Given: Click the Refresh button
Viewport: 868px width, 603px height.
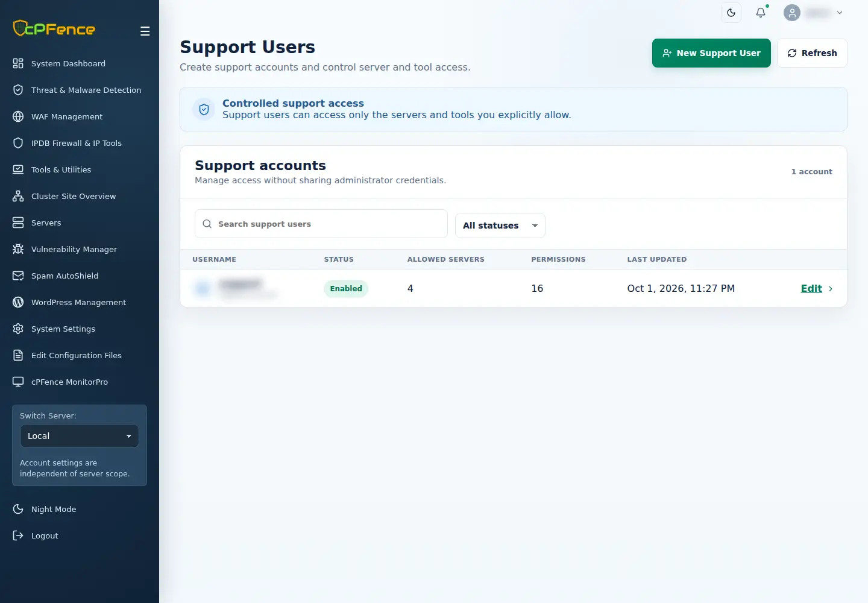Looking at the screenshot, I should [x=812, y=53].
